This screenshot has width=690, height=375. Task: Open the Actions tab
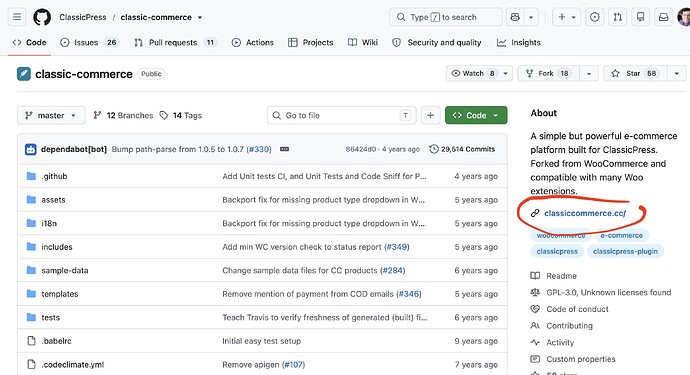(x=253, y=42)
